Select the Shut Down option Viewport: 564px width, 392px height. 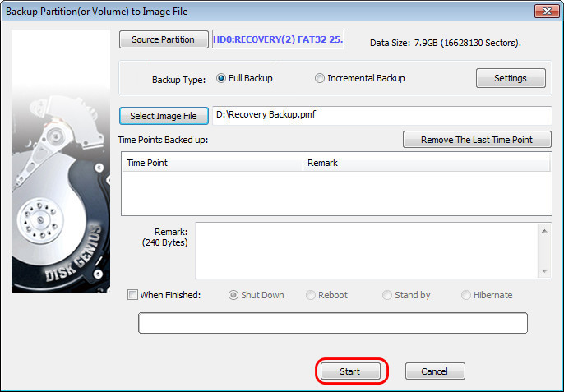(x=233, y=295)
